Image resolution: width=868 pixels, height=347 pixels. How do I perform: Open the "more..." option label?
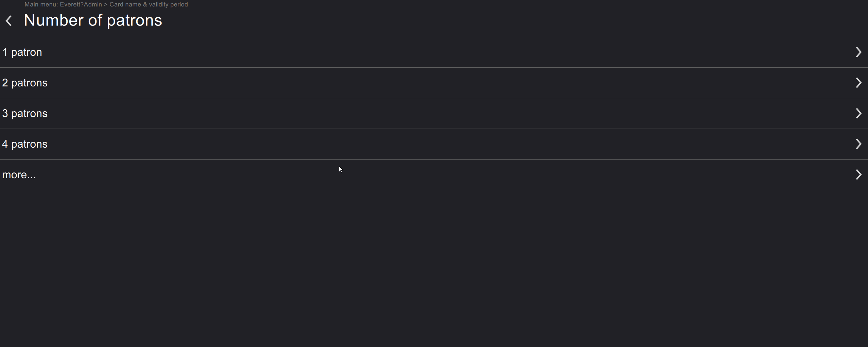pos(19,175)
